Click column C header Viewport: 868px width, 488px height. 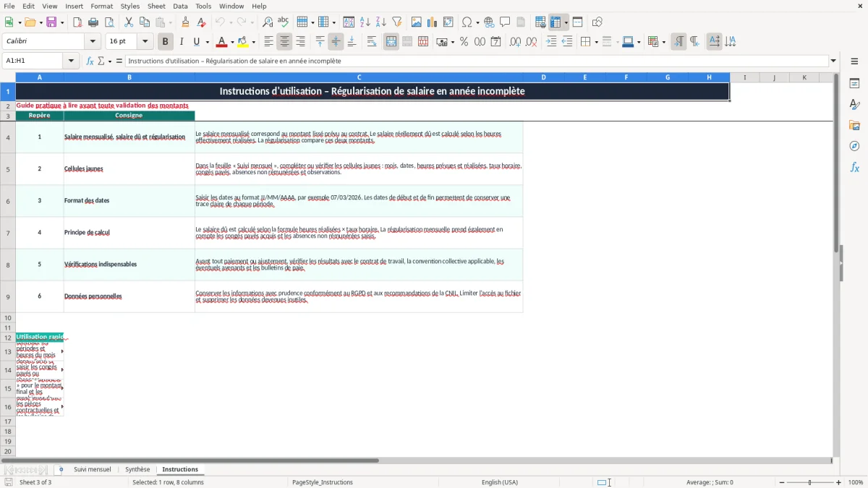click(359, 77)
